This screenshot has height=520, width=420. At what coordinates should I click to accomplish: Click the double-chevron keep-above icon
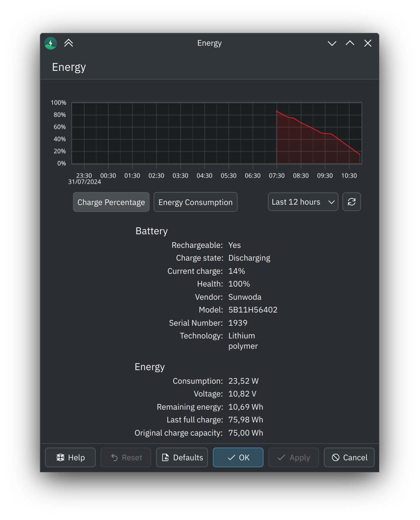69,43
